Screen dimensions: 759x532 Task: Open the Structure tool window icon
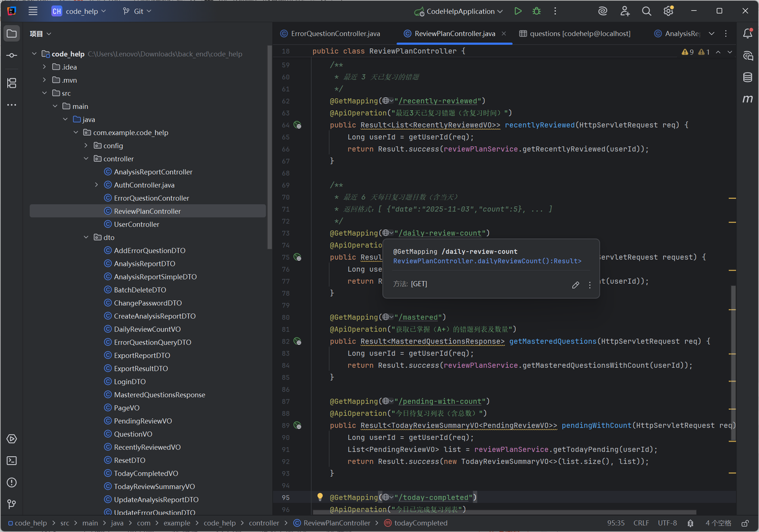tap(12, 83)
